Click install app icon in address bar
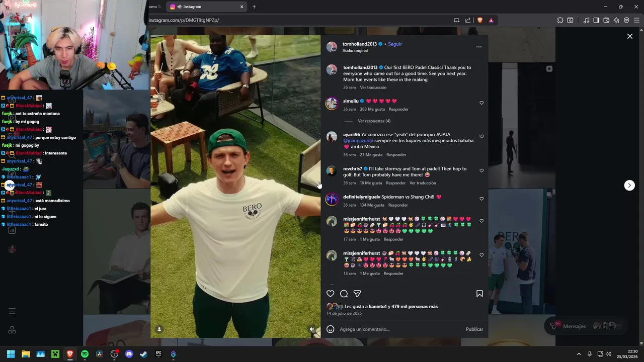Screen dimensions: 644x362 pos(456,20)
